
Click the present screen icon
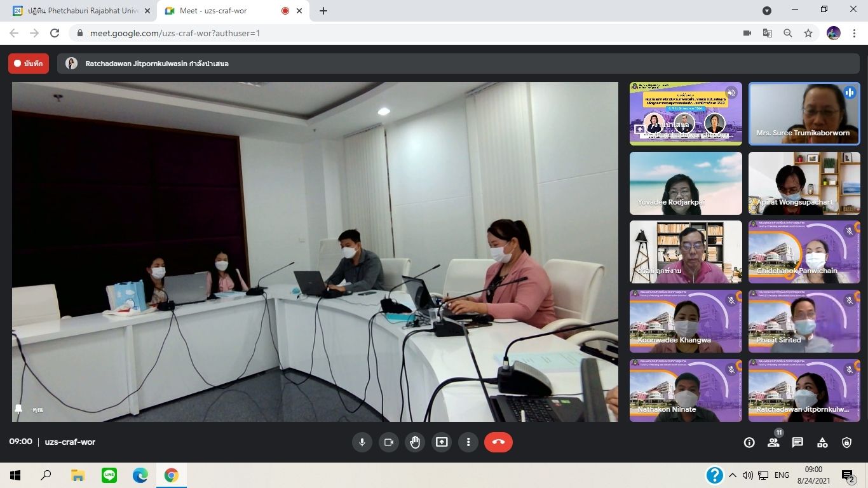(x=442, y=442)
